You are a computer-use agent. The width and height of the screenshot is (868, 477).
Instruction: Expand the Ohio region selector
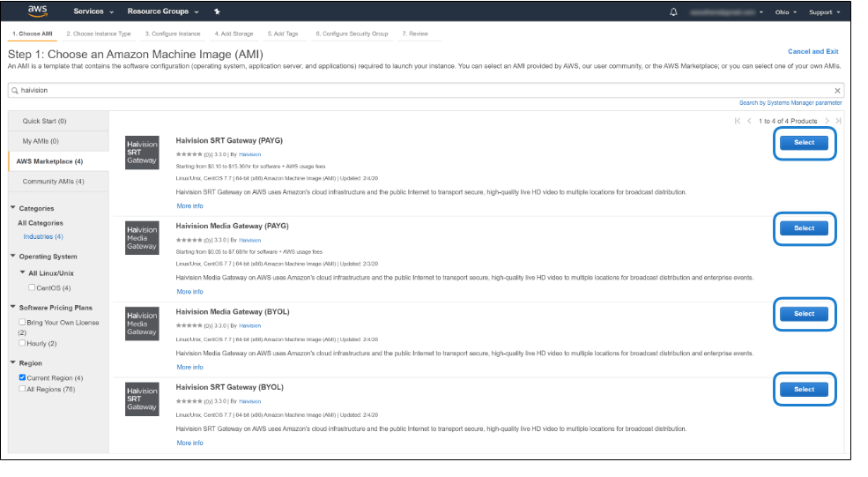[x=785, y=12]
